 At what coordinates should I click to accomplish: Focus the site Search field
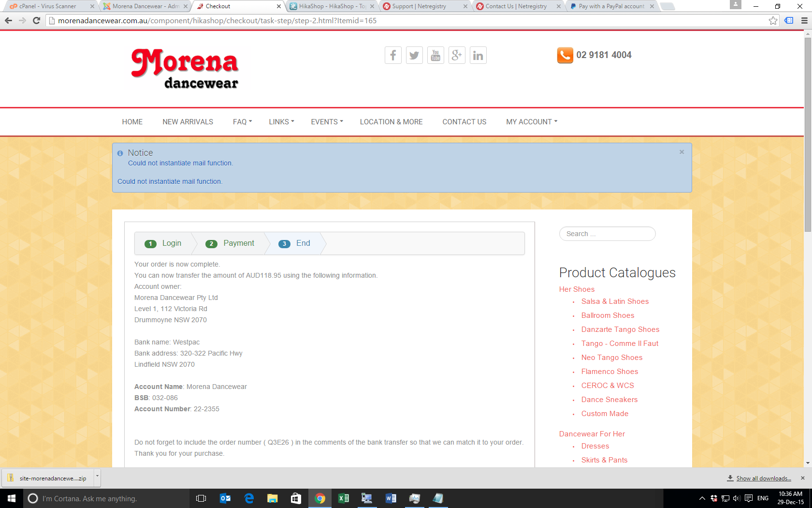tap(607, 234)
